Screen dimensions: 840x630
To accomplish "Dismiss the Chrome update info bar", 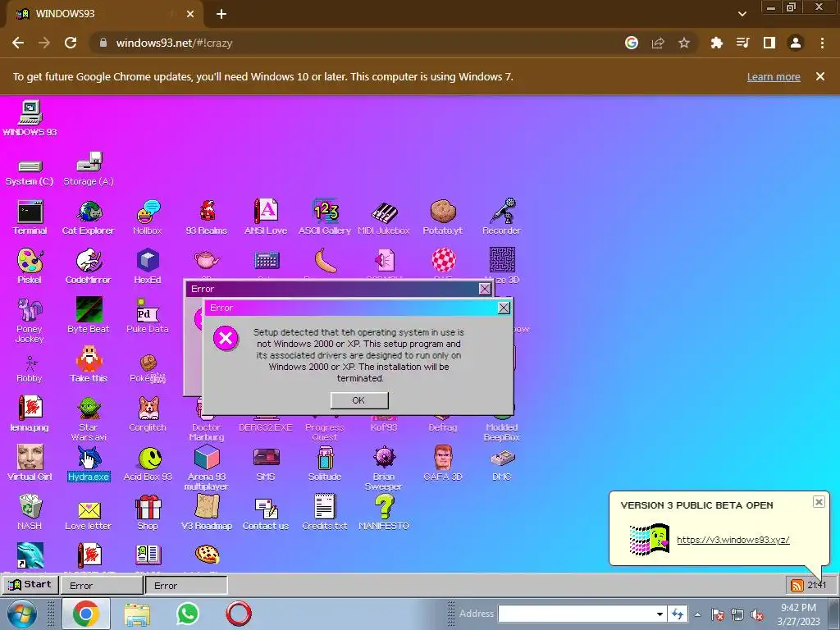I will [x=820, y=76].
